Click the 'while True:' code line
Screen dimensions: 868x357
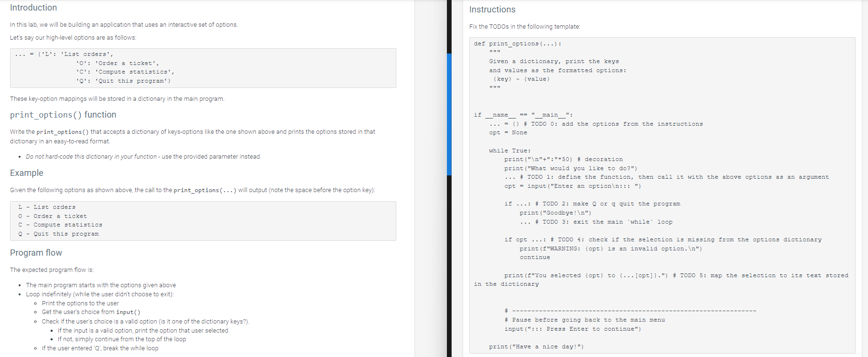[x=510, y=151]
